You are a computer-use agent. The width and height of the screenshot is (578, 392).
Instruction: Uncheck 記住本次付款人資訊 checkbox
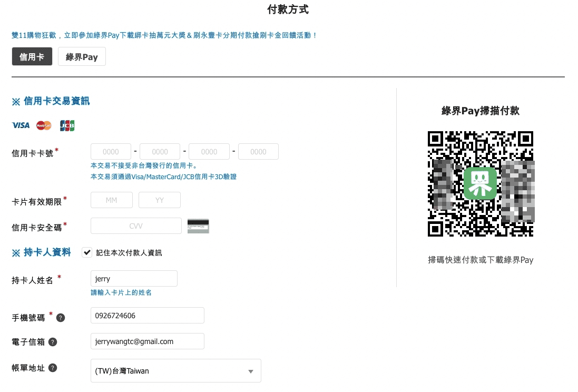tap(87, 252)
